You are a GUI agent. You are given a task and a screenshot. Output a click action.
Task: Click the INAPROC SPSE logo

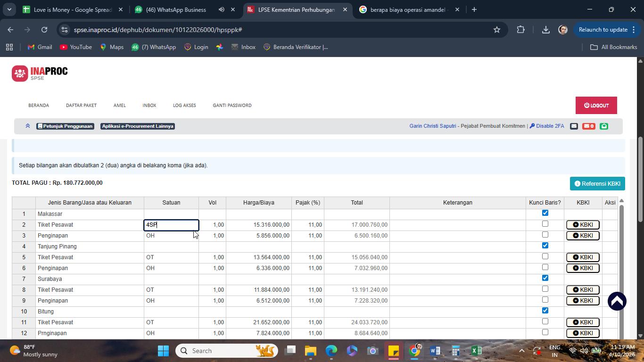(40, 73)
